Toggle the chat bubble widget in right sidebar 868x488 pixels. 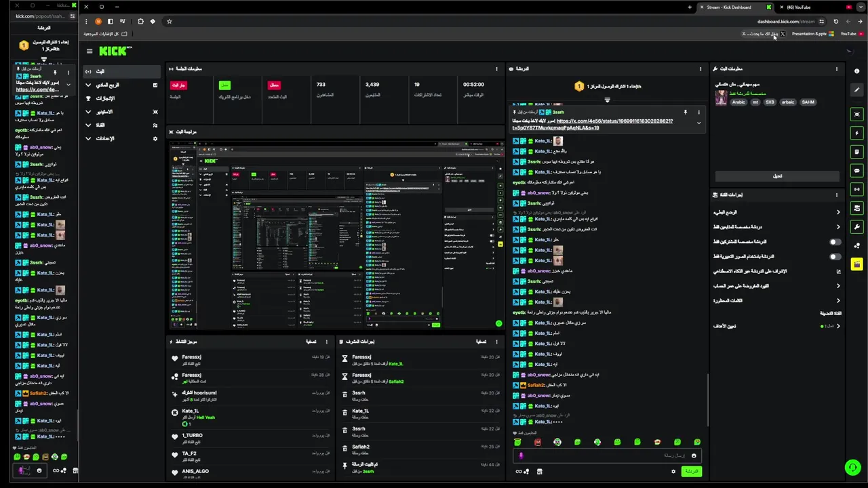(857, 171)
